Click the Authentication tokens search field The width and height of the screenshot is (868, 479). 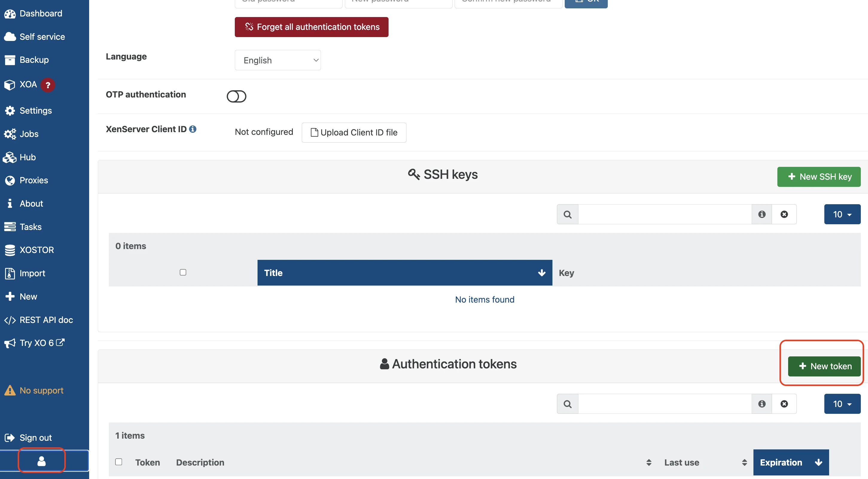[x=665, y=404]
